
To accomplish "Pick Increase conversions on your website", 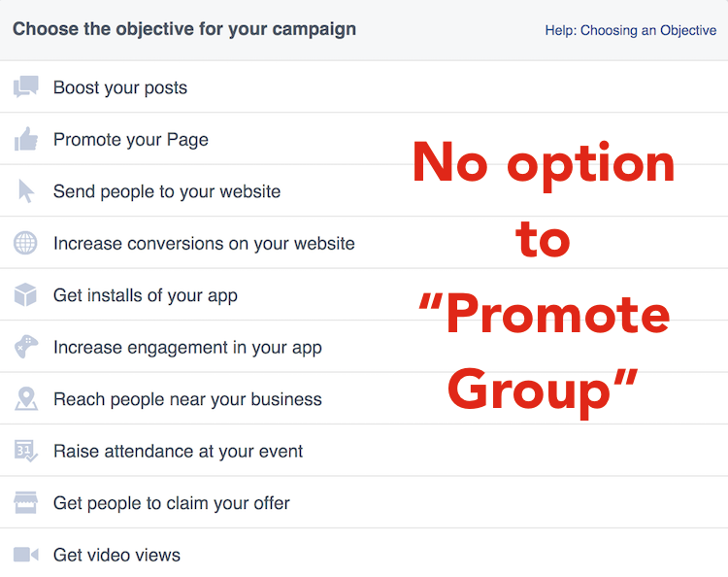I will [204, 243].
